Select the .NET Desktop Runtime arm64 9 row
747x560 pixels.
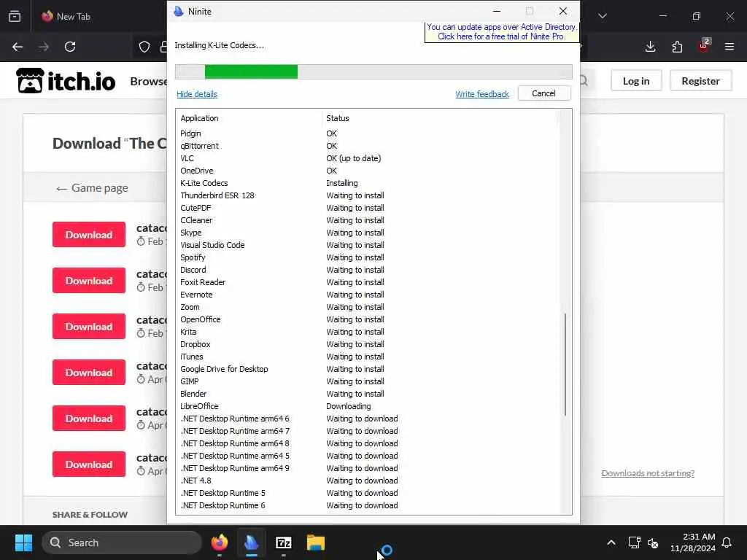(368, 468)
